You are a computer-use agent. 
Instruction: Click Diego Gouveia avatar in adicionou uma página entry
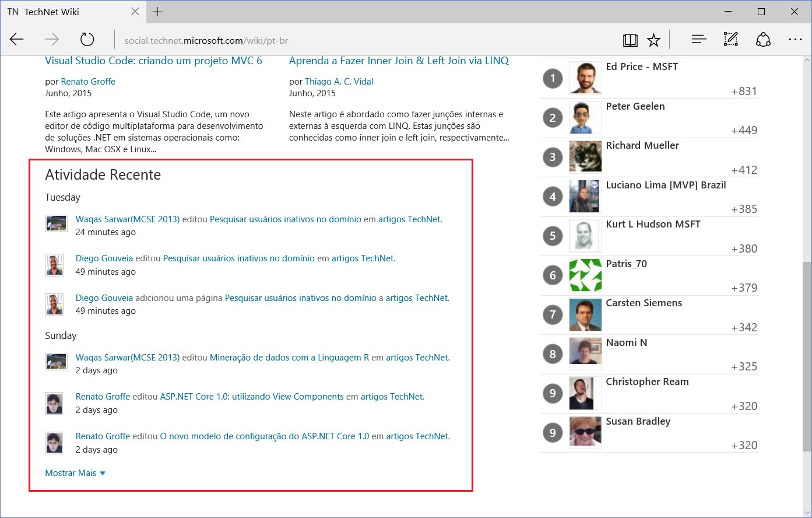tap(54, 304)
